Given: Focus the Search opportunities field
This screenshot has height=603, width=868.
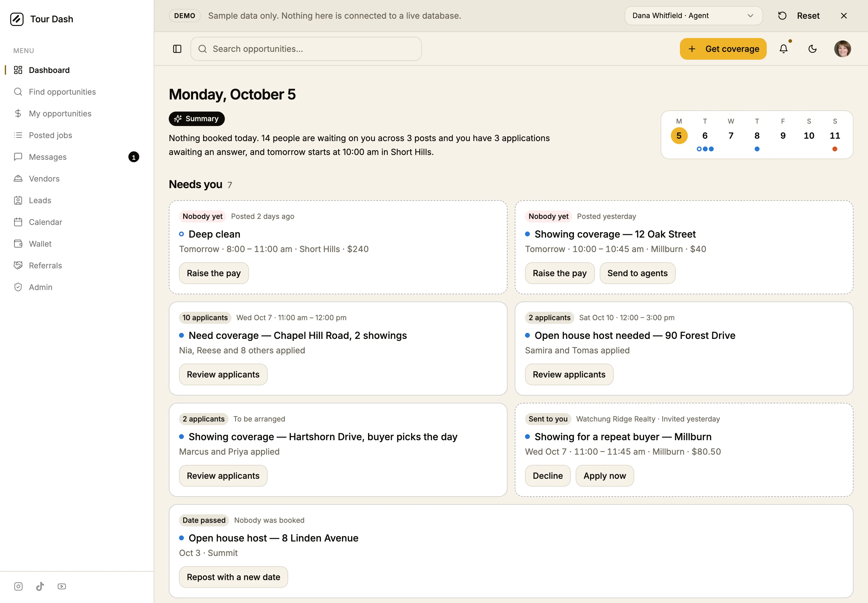Looking at the screenshot, I should click(x=306, y=49).
